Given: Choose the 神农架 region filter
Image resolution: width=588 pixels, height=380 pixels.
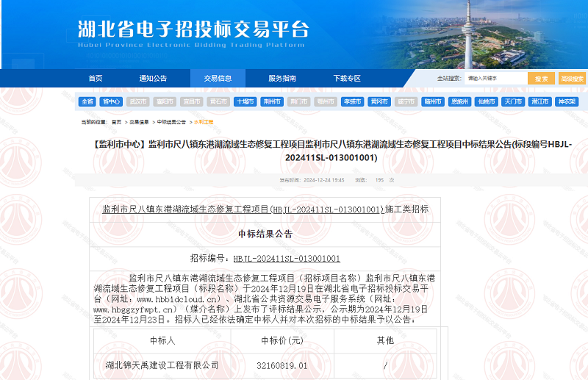Looking at the screenshot, I should 566,102.
